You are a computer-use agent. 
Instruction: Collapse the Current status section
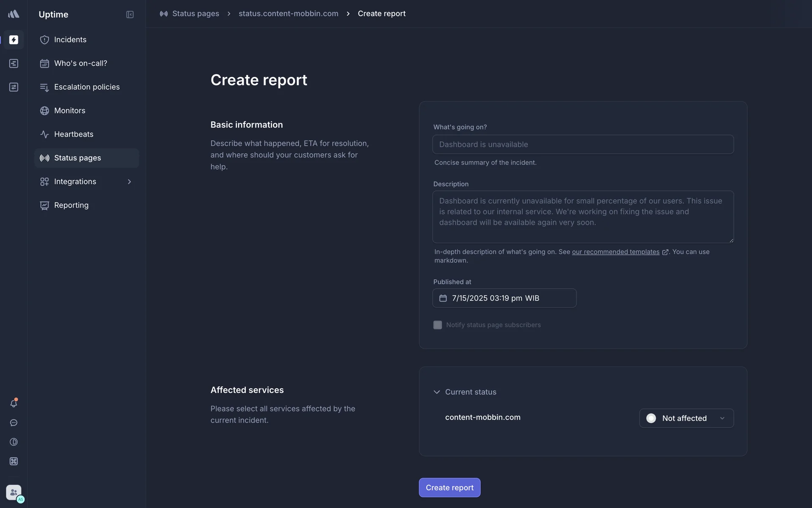pos(437,392)
